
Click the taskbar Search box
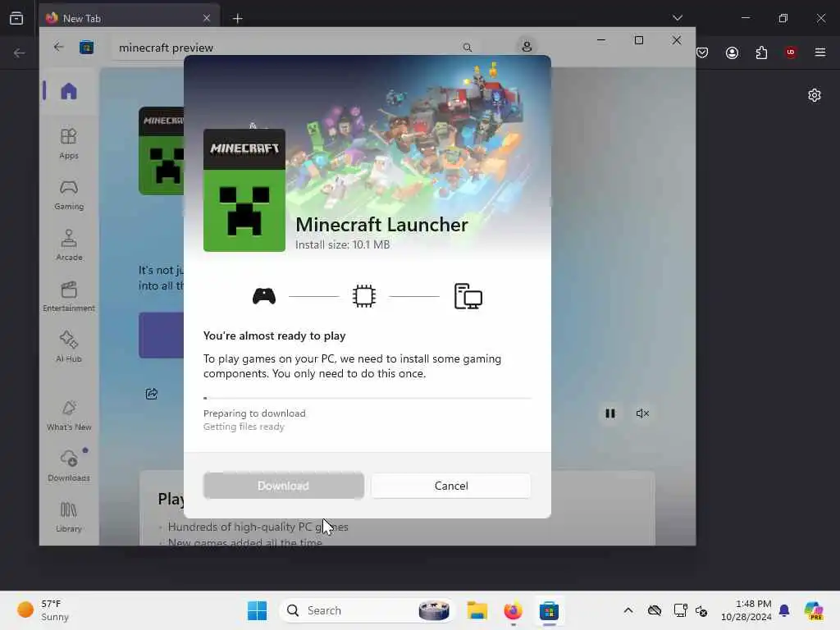[367, 610]
